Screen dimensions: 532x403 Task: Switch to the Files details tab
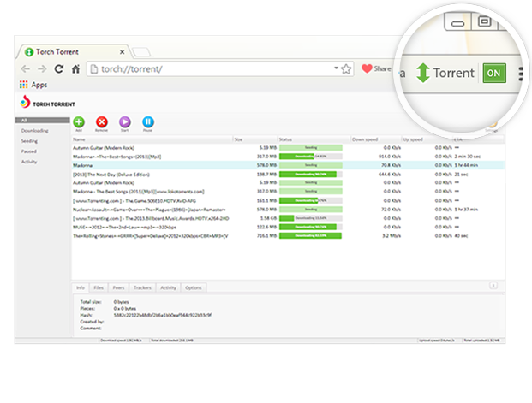pyautogui.click(x=99, y=287)
